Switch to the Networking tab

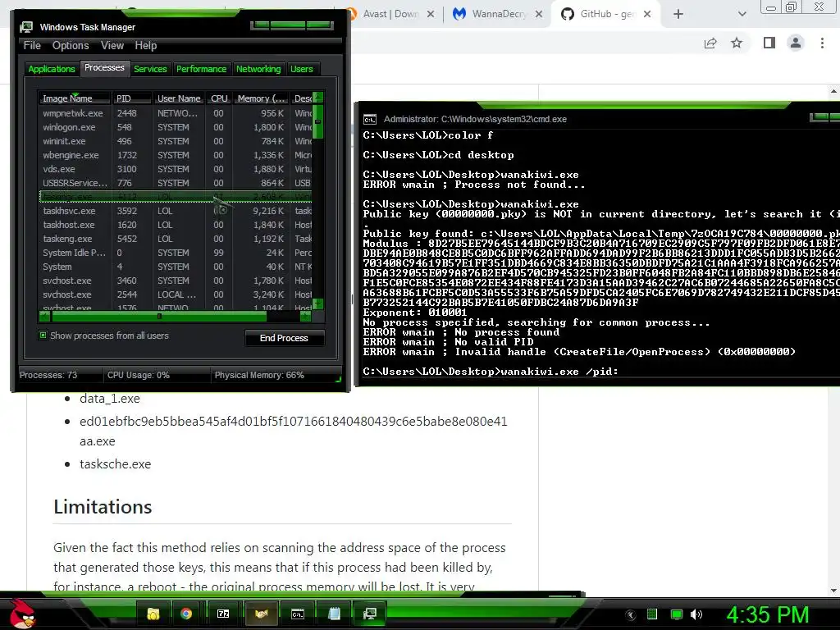[x=258, y=69]
